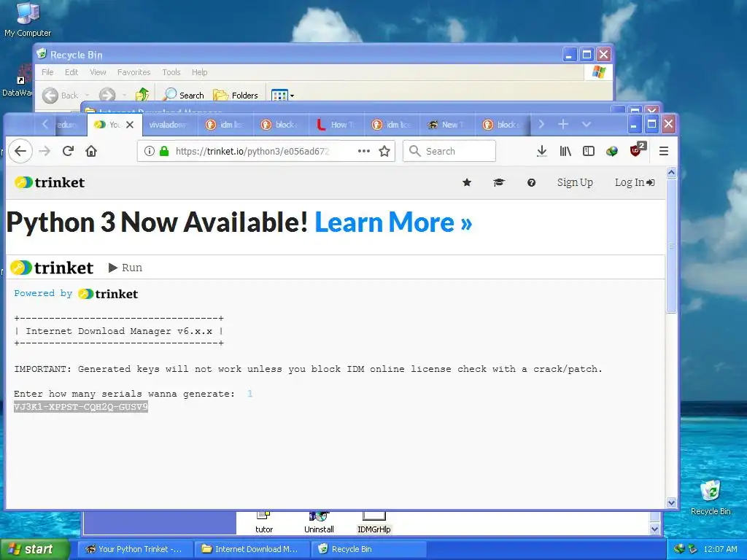Open Help menu in Recycle Bin window

tap(200, 72)
